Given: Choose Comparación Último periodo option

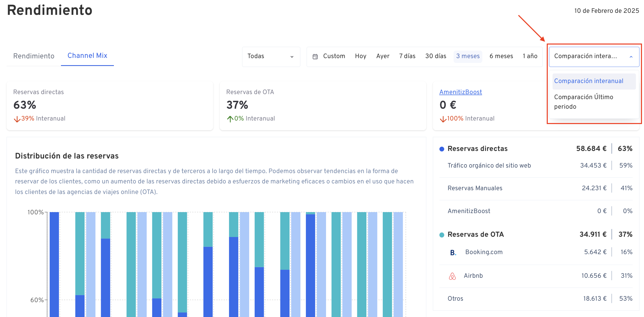Looking at the screenshot, I should pyautogui.click(x=594, y=102).
